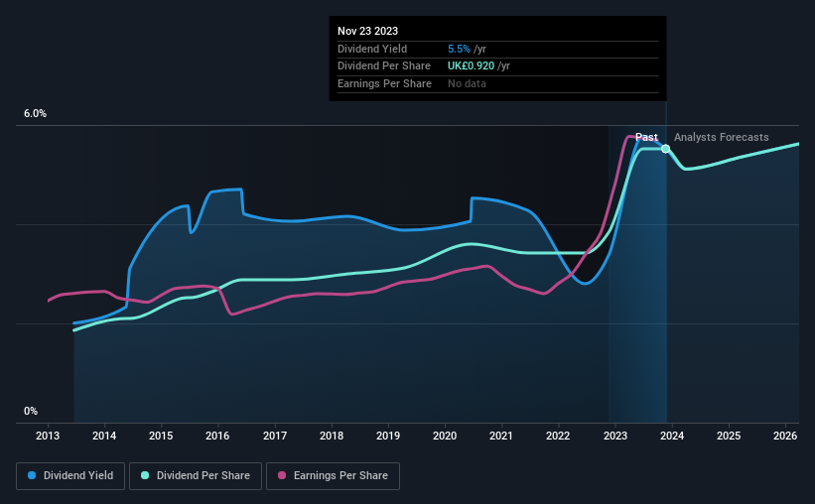This screenshot has height=504, width=815.
Task: Click the UK£0.920 Dividend Per Share value
Action: point(471,66)
